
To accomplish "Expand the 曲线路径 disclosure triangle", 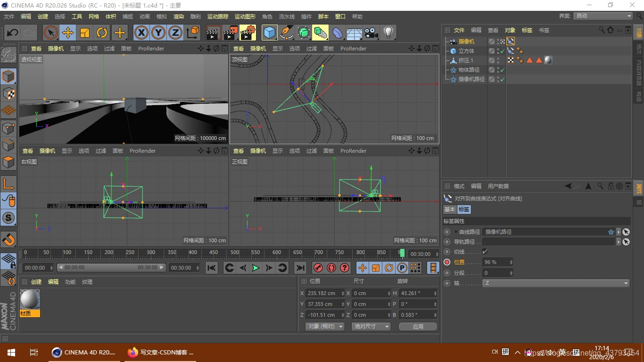I will (456, 232).
